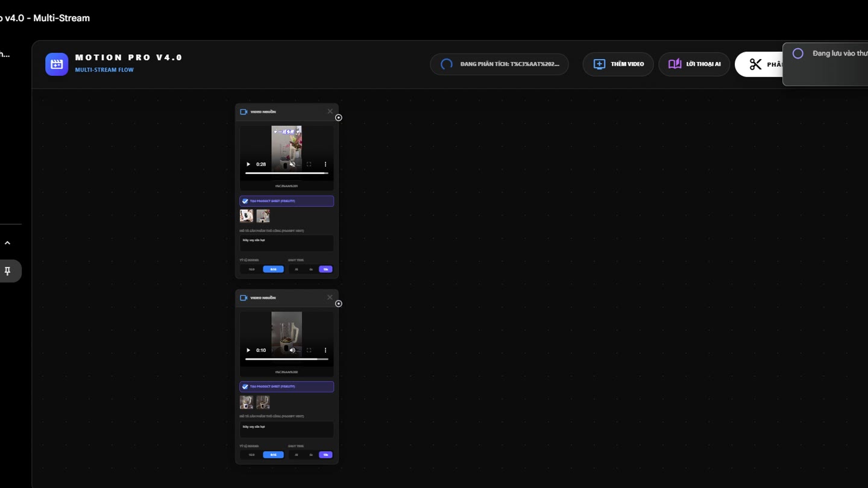This screenshot has width=868, height=488.
Task: Open the first product sheet thumbnail on the 0:10 video card
Action: point(247,402)
